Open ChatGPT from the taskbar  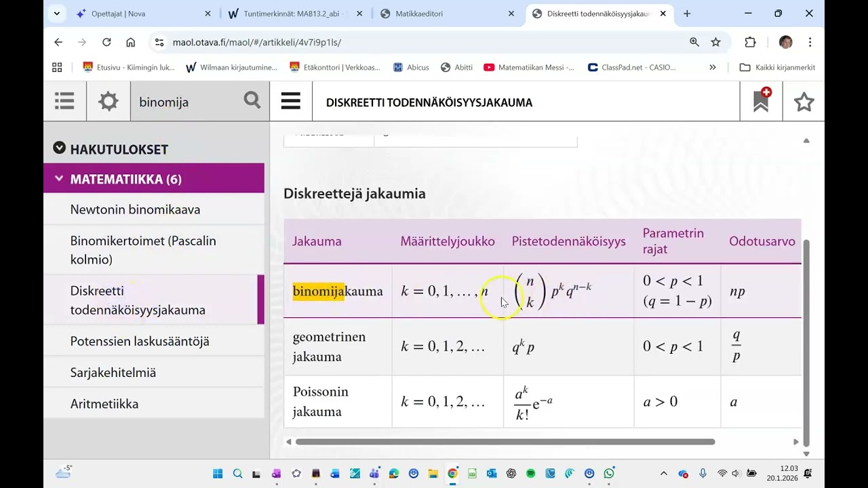[511, 474]
